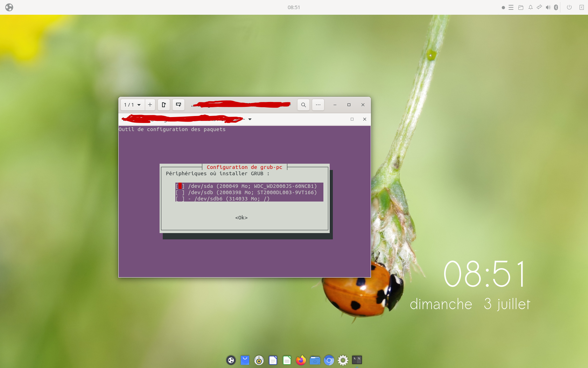Screen dimensions: 588x368
Task: Open the power session menu icon
Action: coord(569,7)
